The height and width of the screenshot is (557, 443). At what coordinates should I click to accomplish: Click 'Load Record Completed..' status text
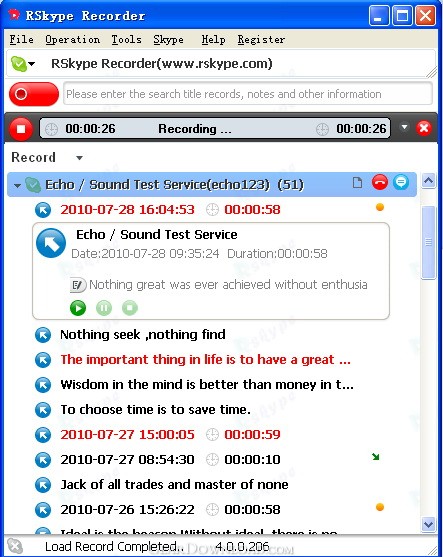point(114,546)
